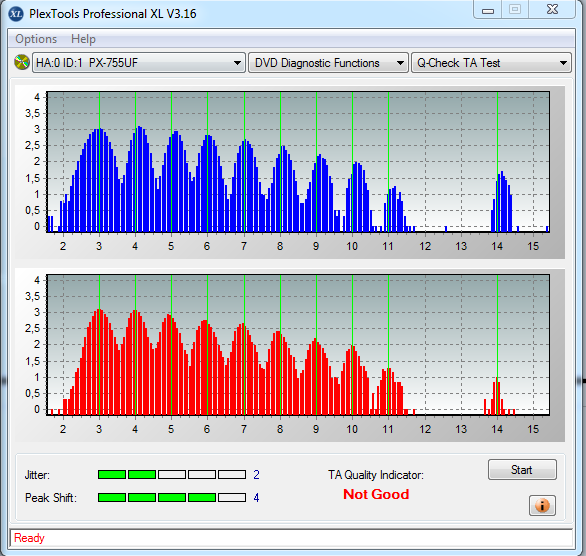This screenshot has height=556, width=586.
Task: Click the Start button
Action: tap(522, 470)
